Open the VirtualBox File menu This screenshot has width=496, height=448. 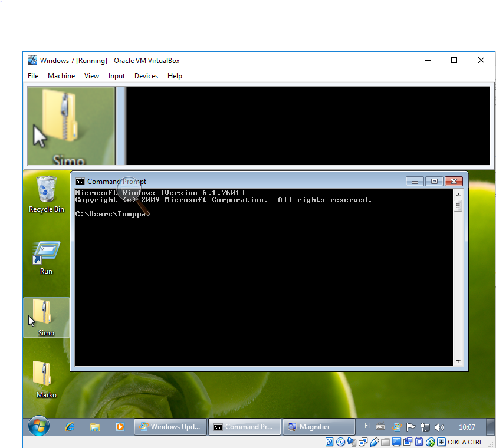click(x=33, y=76)
